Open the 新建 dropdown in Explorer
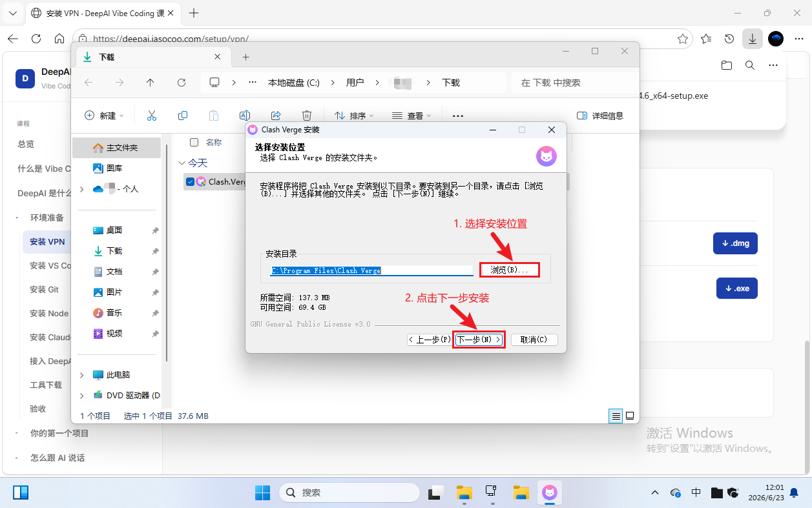This screenshot has height=508, width=812. coord(105,116)
